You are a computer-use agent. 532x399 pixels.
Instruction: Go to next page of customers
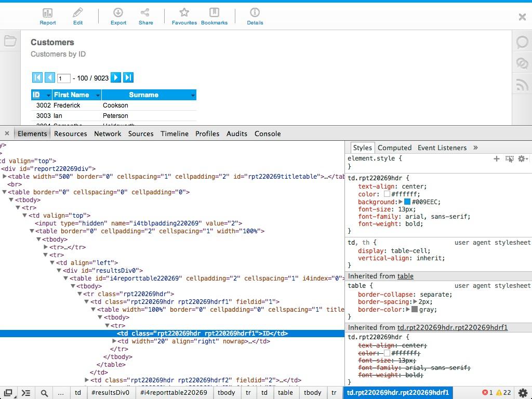(116, 78)
